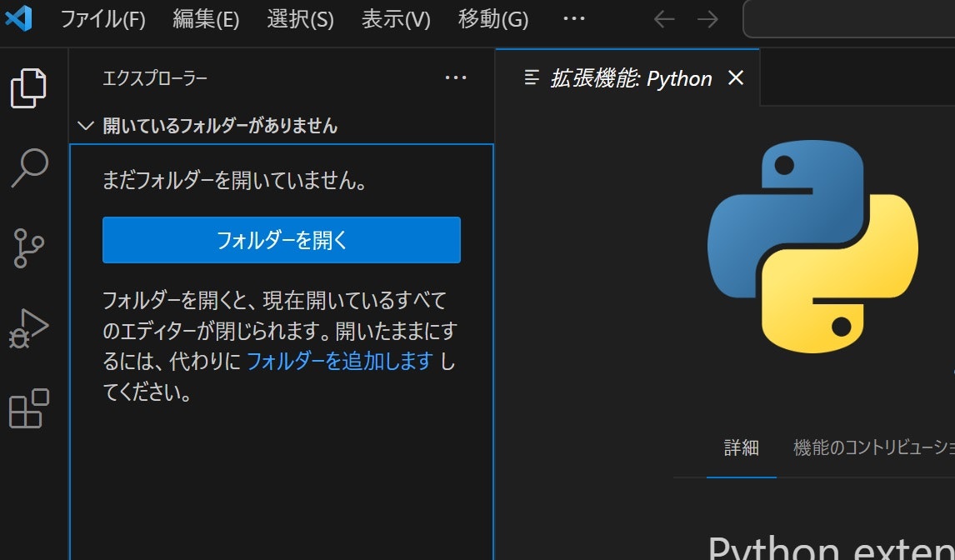Click the VS Code logo icon
Viewport: 955px width, 560px height.
[18, 18]
